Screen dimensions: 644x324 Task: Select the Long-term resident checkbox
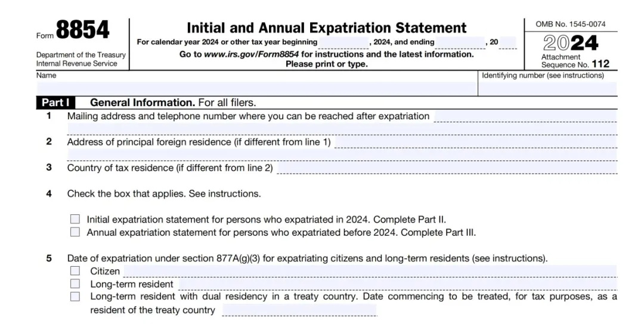[x=75, y=284]
